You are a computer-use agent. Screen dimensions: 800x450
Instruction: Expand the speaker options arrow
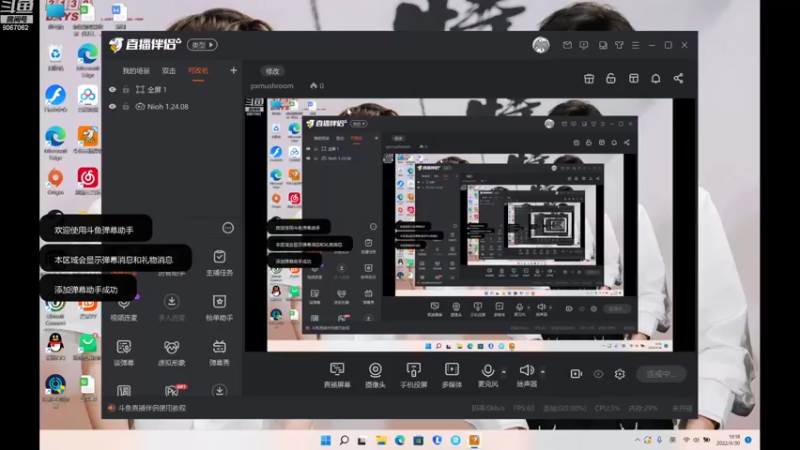pyautogui.click(x=542, y=372)
